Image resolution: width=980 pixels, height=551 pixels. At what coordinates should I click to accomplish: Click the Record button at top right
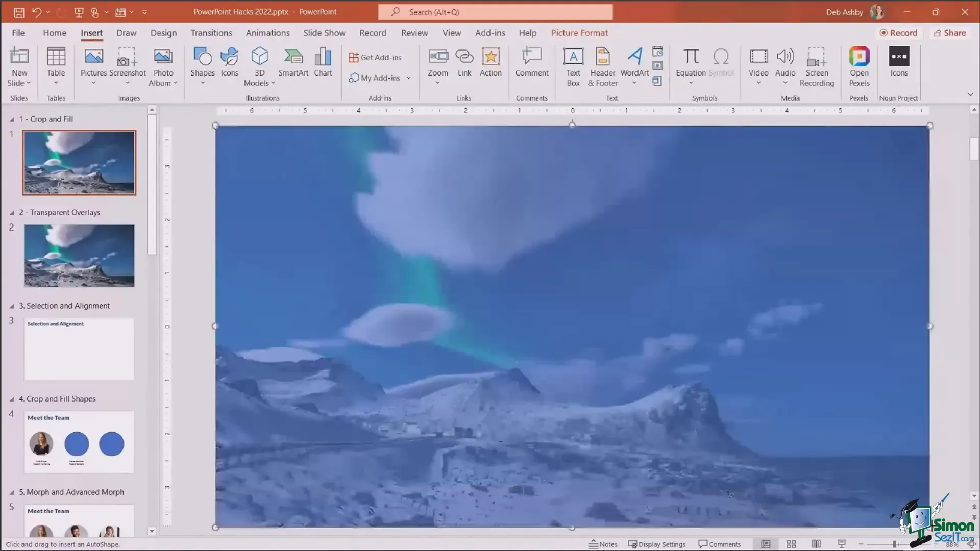tap(898, 33)
